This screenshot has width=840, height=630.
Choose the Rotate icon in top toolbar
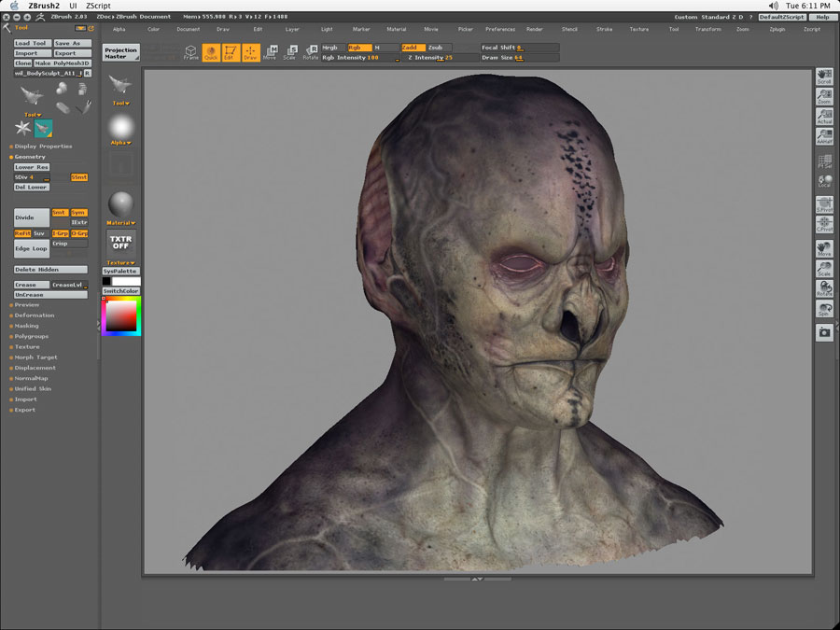[x=311, y=52]
